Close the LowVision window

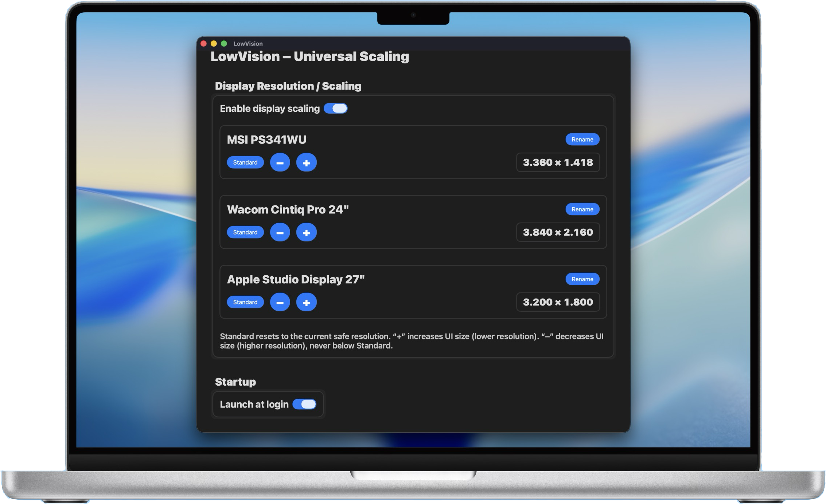click(x=204, y=44)
